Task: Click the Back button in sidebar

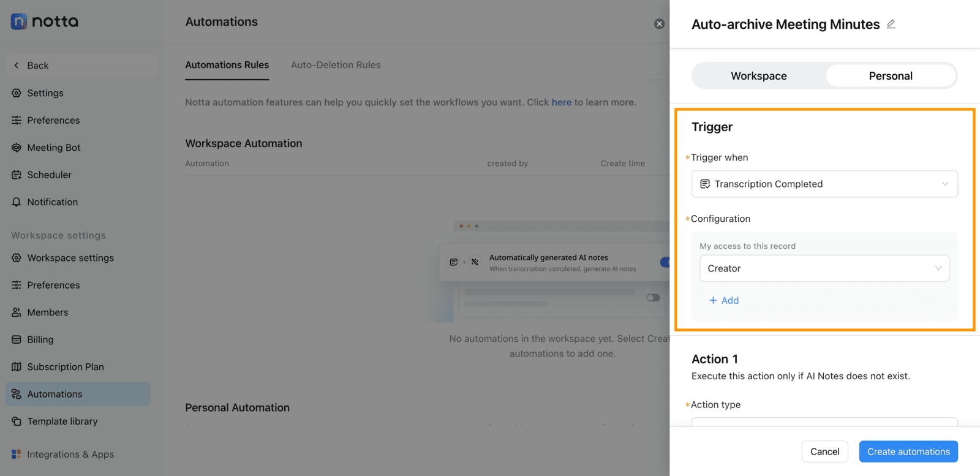Action: tap(81, 66)
